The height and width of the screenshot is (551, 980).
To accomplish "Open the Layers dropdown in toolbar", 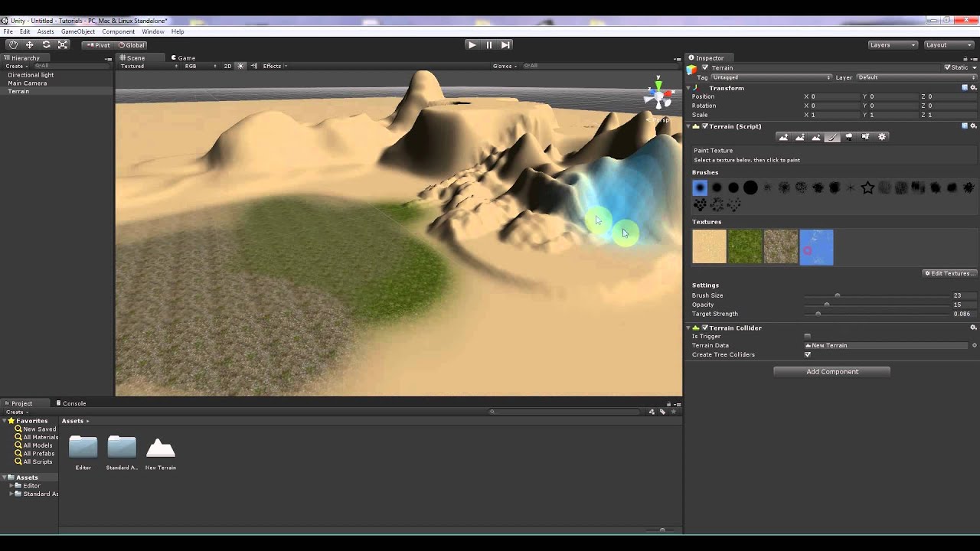I will [893, 45].
